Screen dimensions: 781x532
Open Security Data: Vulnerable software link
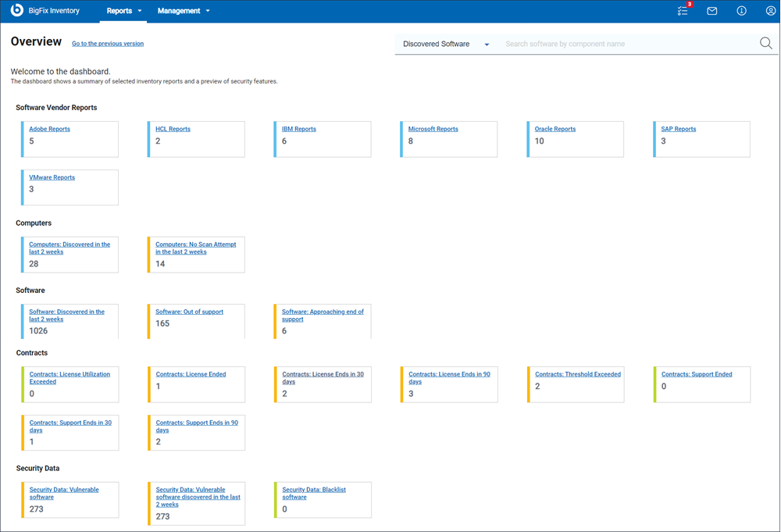click(x=64, y=494)
